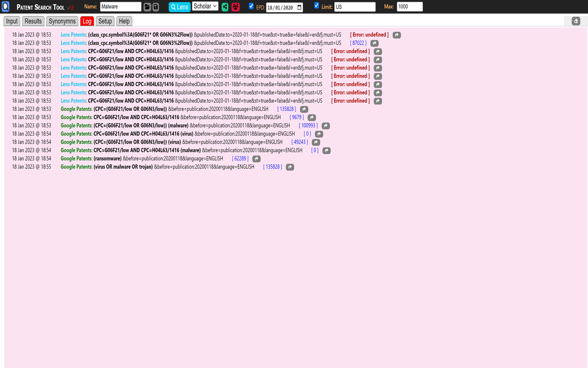Re-run the virus OR malware OR trojan query

click(290, 167)
